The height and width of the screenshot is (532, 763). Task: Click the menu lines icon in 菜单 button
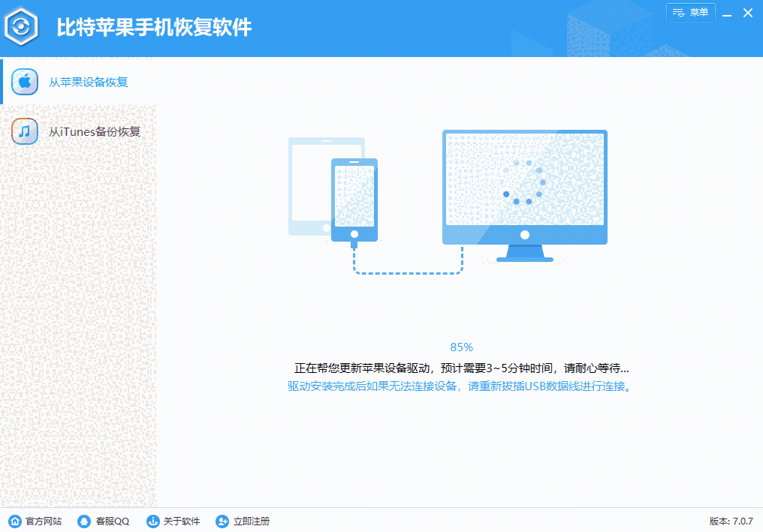click(680, 13)
